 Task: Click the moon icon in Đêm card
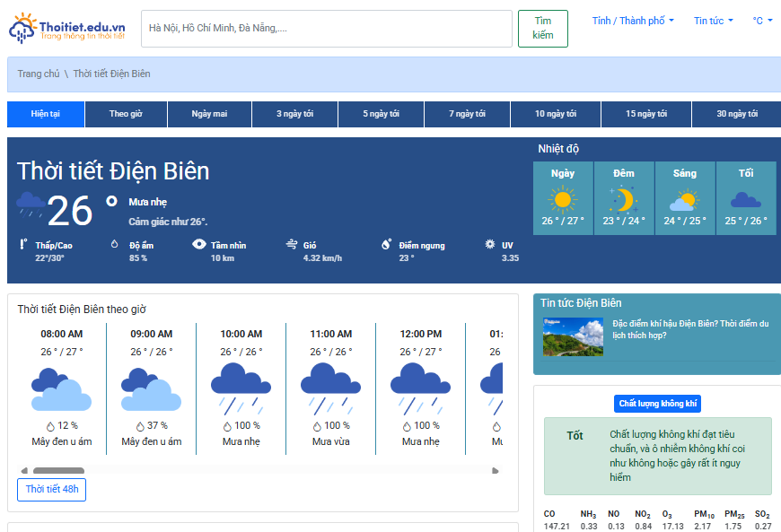pyautogui.click(x=623, y=199)
